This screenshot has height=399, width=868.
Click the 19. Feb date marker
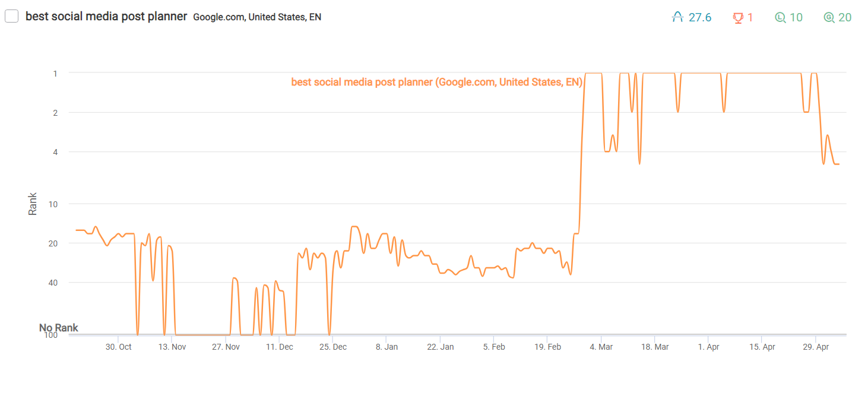(547, 347)
